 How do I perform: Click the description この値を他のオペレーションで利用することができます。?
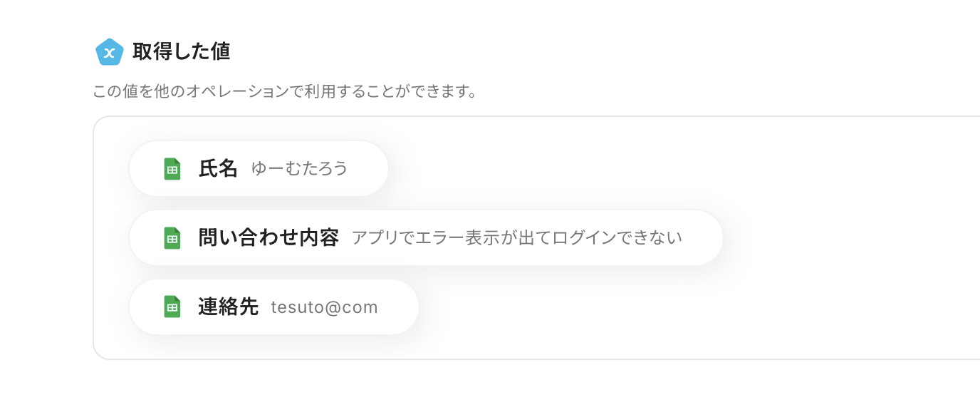click(285, 93)
